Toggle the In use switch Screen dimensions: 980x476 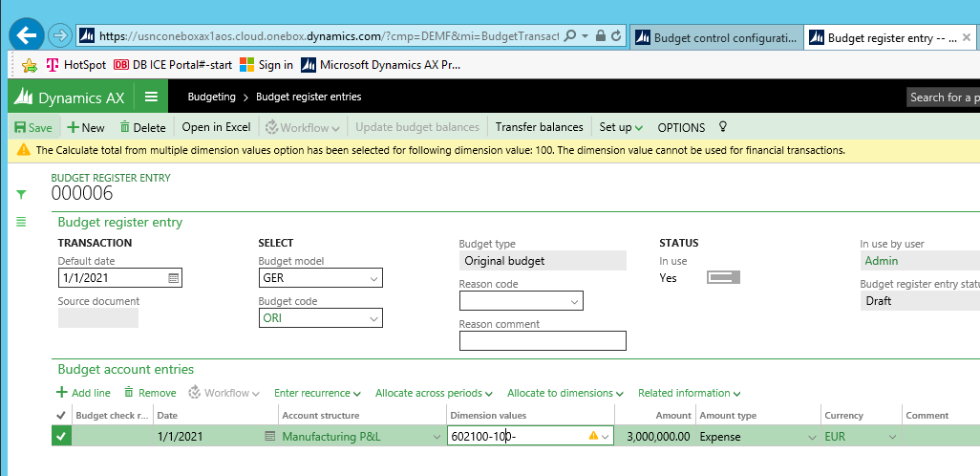(723, 277)
